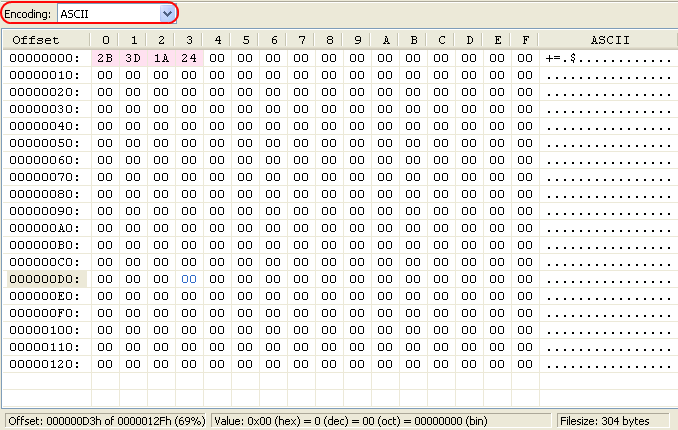The image size is (678, 430).
Task: Select offset label 00000010:
Action: [45, 75]
